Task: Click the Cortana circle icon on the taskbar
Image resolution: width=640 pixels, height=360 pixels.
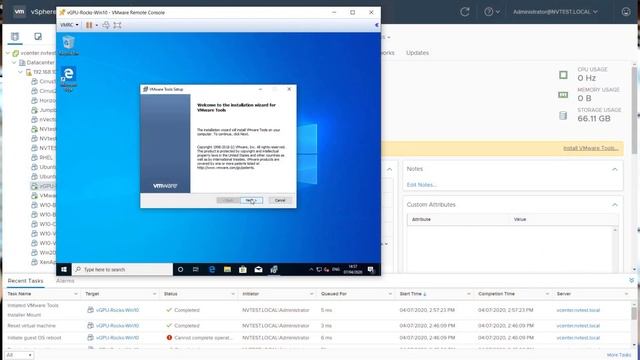Action: [180, 269]
